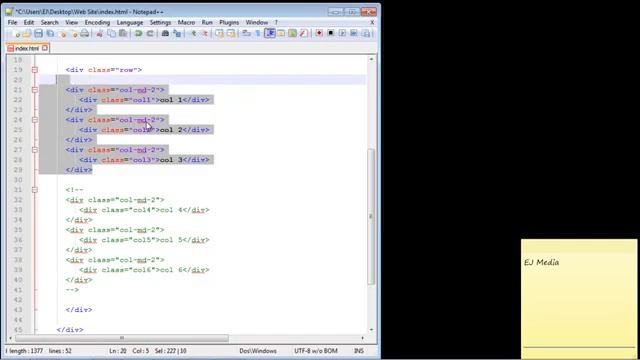
Task: Collapse the comment fold on line 31
Action: pyautogui.click(x=35, y=190)
